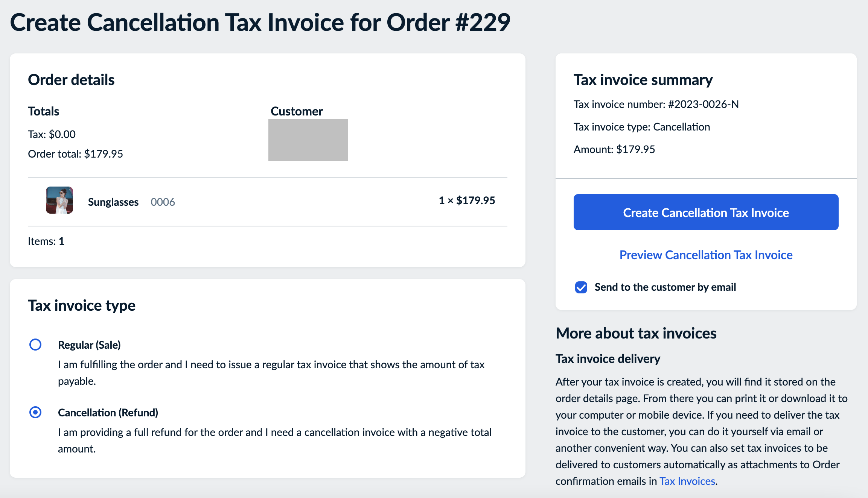Click the Customer section label

296,111
